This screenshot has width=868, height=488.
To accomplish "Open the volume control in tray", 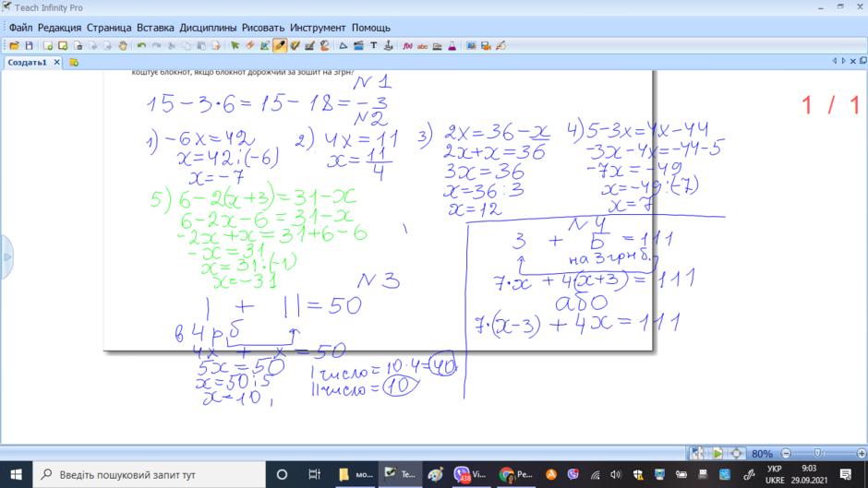I will (x=616, y=474).
